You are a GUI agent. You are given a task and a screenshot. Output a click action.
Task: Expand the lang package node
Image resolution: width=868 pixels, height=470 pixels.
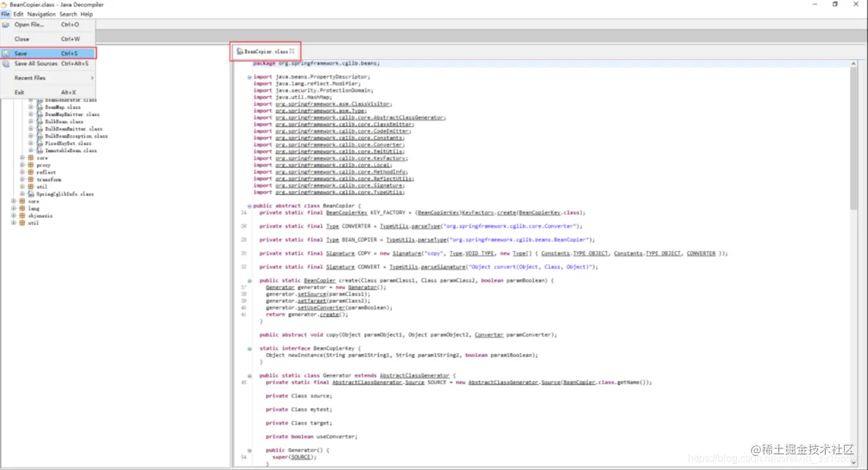click(x=14, y=208)
